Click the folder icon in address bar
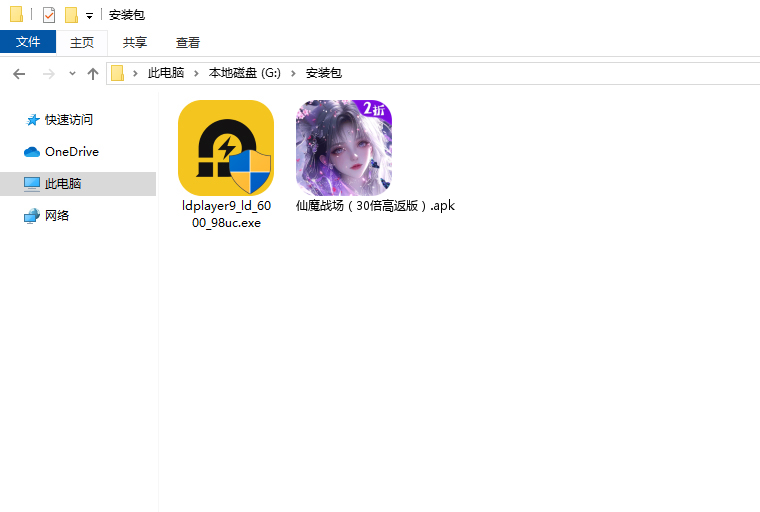The width and height of the screenshot is (760, 512). [117, 73]
